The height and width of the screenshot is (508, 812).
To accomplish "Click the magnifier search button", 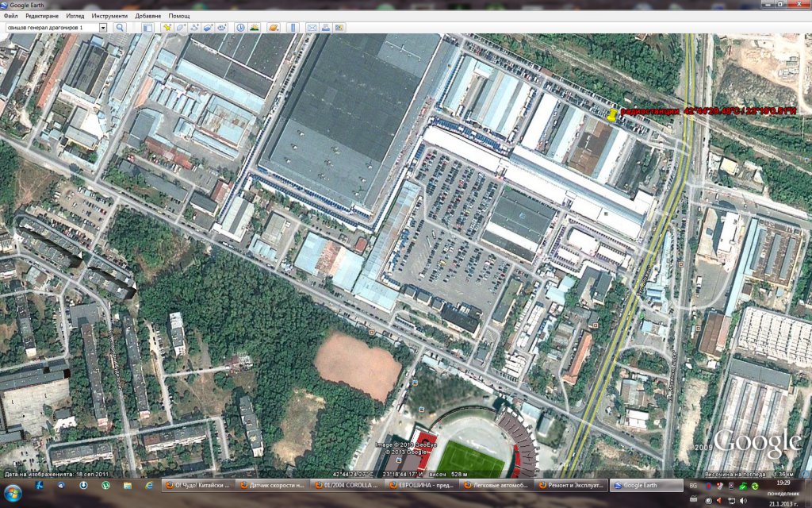I will (x=120, y=28).
